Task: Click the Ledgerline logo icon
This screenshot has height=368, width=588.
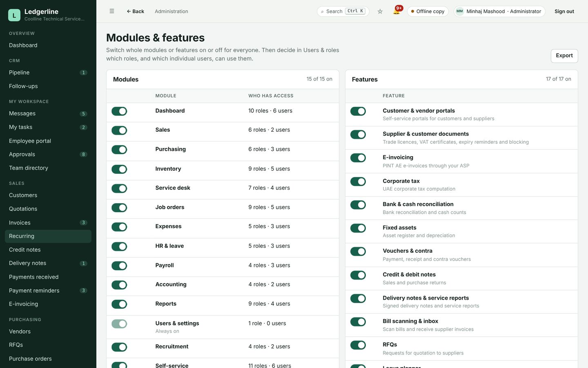Action: point(14,15)
